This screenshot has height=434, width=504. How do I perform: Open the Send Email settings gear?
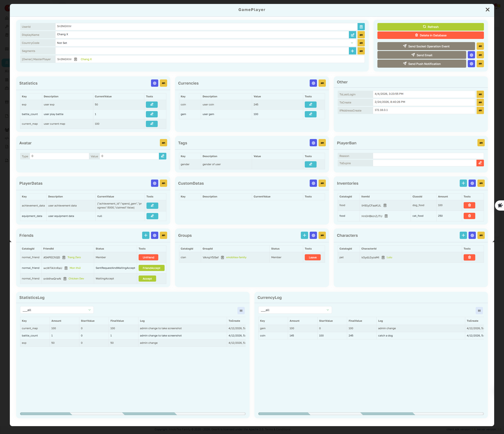point(471,55)
